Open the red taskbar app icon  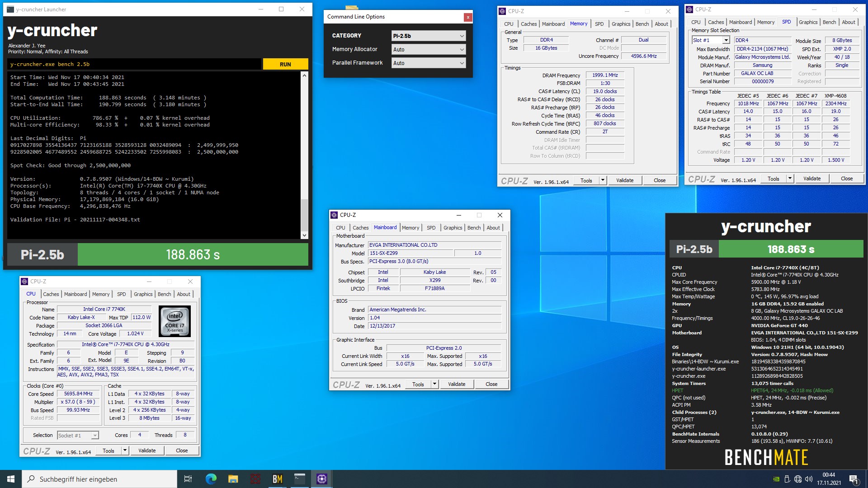255,479
